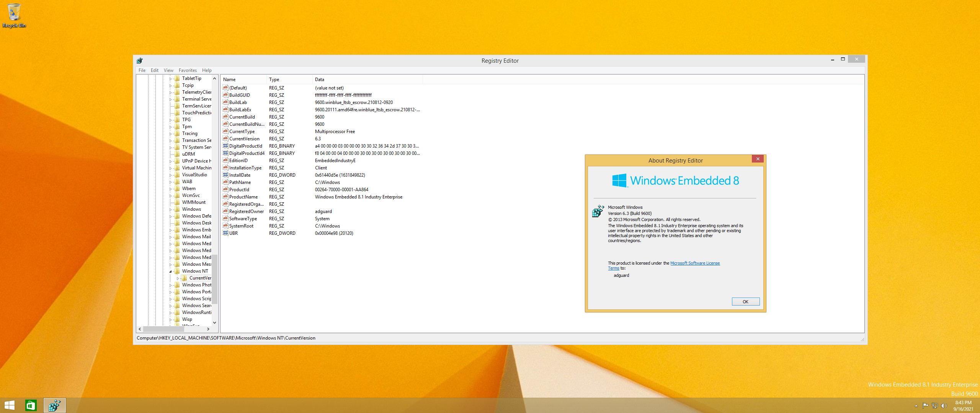Expand the VisualStudio tree node
Viewport: 980px width, 413px height.
(171, 175)
